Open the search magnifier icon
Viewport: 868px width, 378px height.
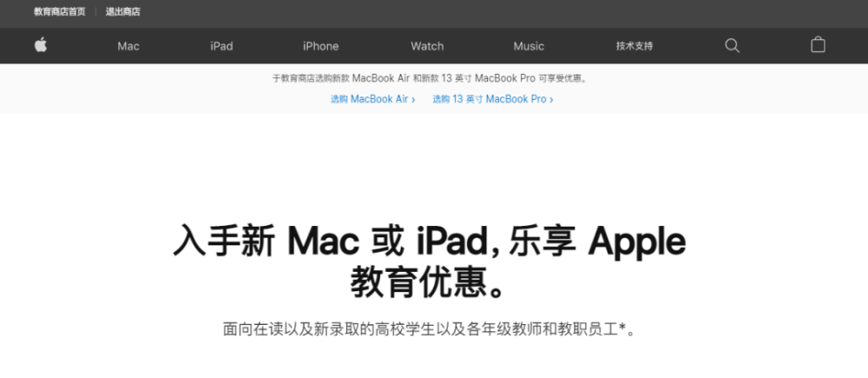click(x=732, y=45)
